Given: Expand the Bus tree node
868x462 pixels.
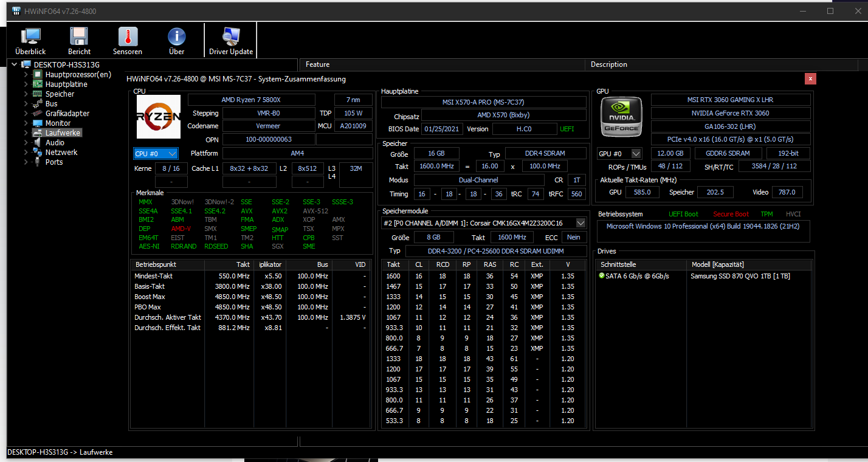Looking at the screenshot, I should (x=26, y=103).
